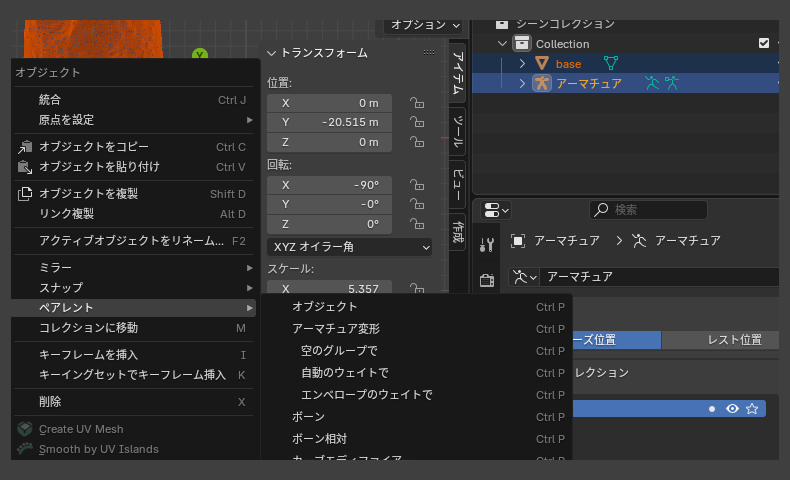This screenshot has height=480, width=790.
Task: Toggle the lock for position Y
Action: coord(415,122)
